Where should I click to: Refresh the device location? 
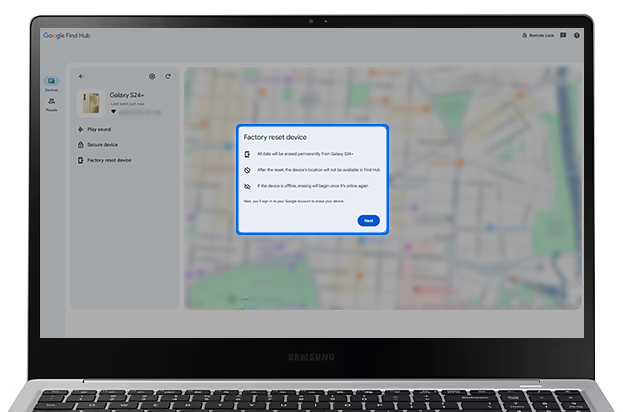tap(168, 76)
